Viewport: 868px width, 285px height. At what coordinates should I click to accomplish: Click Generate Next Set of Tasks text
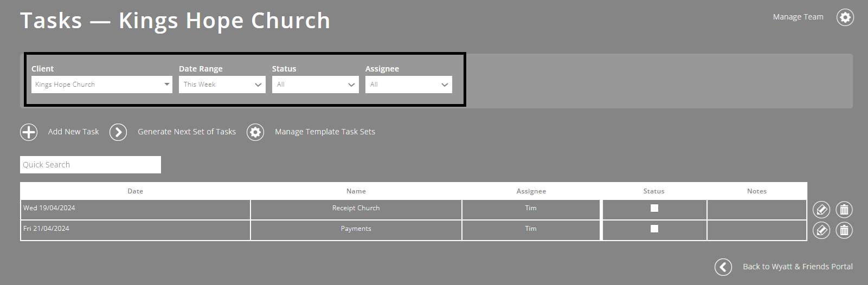click(x=187, y=132)
